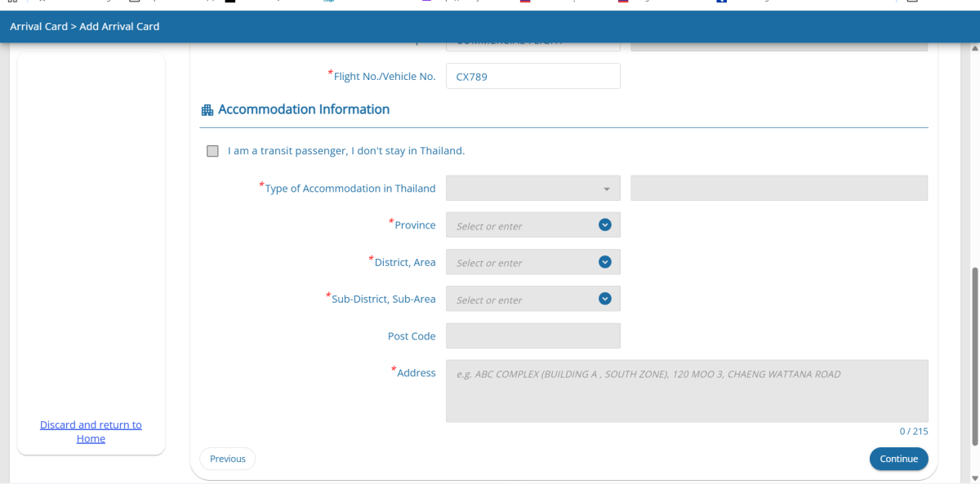Viewport: 980px width, 484px height.
Task: Click the accommodation type detail text field
Action: [778, 189]
